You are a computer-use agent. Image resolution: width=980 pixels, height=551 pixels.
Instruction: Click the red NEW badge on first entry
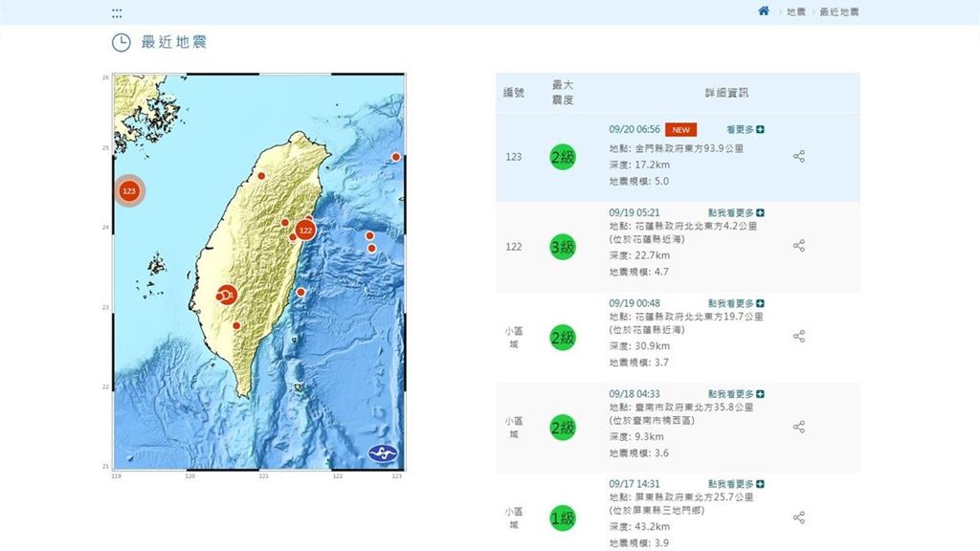[x=681, y=129]
